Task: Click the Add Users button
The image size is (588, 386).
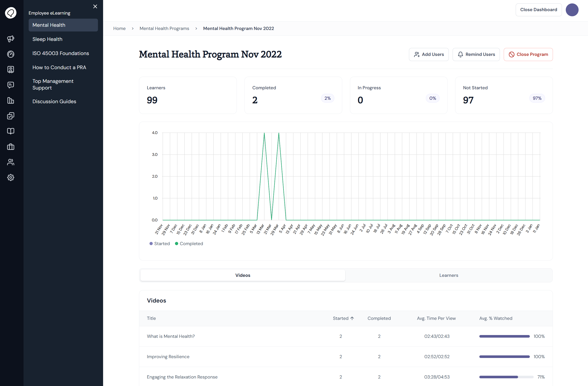Action: click(429, 54)
